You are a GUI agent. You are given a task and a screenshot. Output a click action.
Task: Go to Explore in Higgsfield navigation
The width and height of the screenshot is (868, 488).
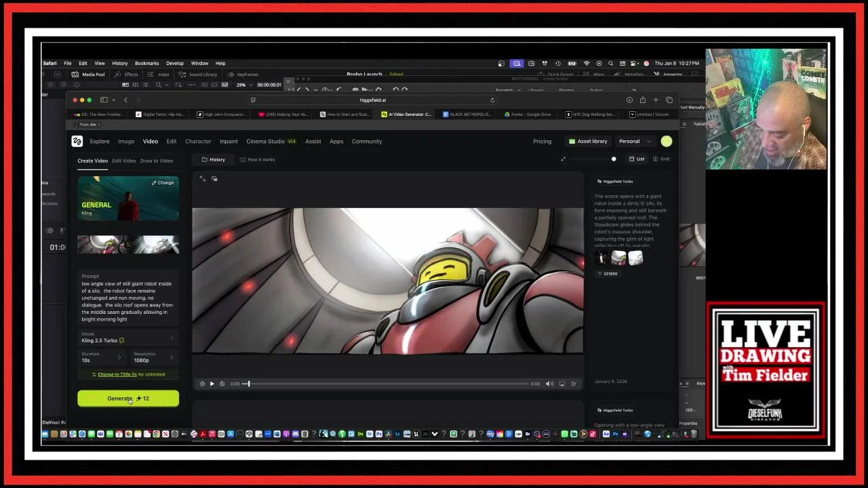(x=100, y=141)
